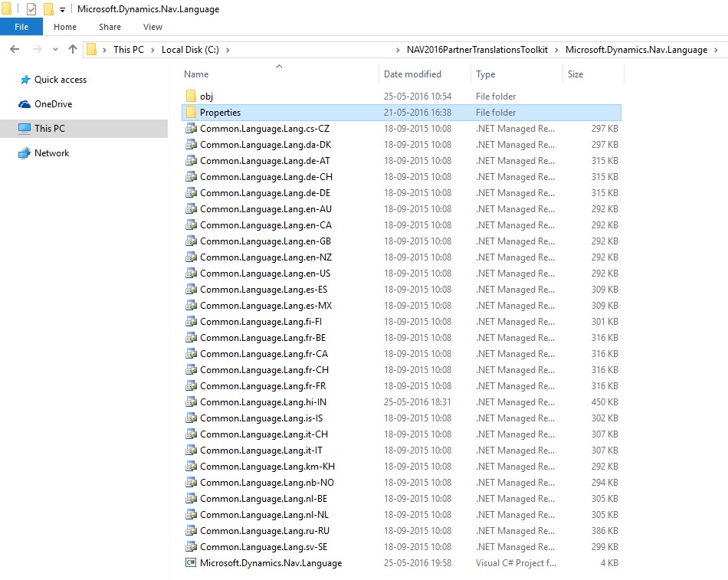Select the obj folder icon
The height and width of the screenshot is (580, 728).
click(191, 97)
